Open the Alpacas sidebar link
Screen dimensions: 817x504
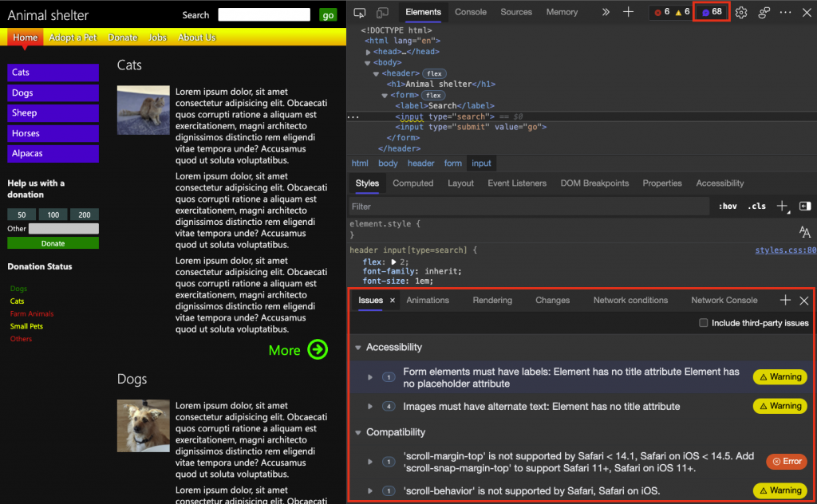click(x=53, y=154)
